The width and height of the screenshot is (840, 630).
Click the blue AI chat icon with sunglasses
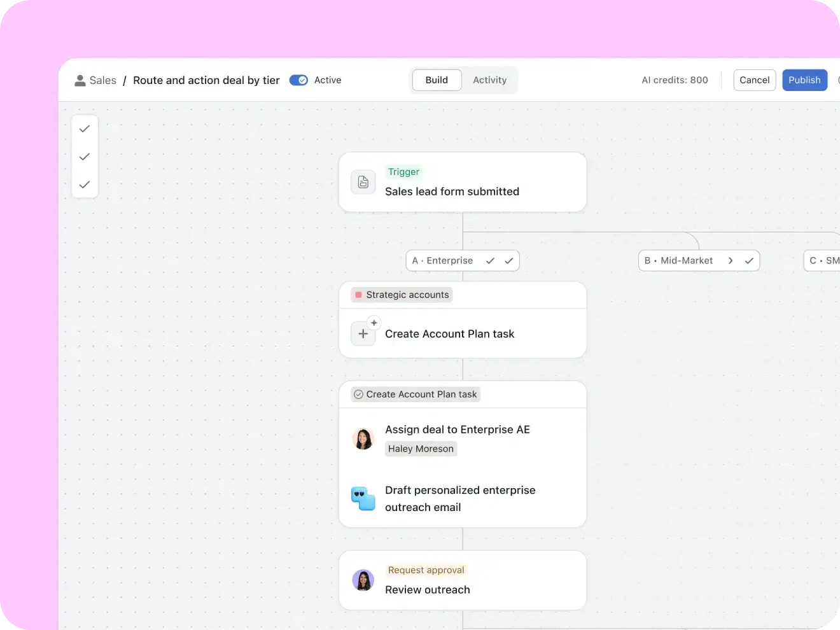pos(363,499)
